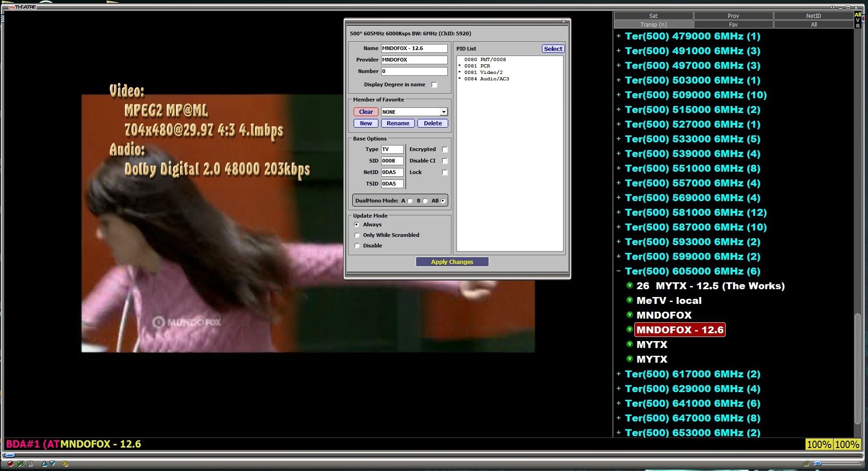The height and width of the screenshot is (471, 868).
Task: Click the red collapse arrow beside channel list
Action: pos(863,18)
